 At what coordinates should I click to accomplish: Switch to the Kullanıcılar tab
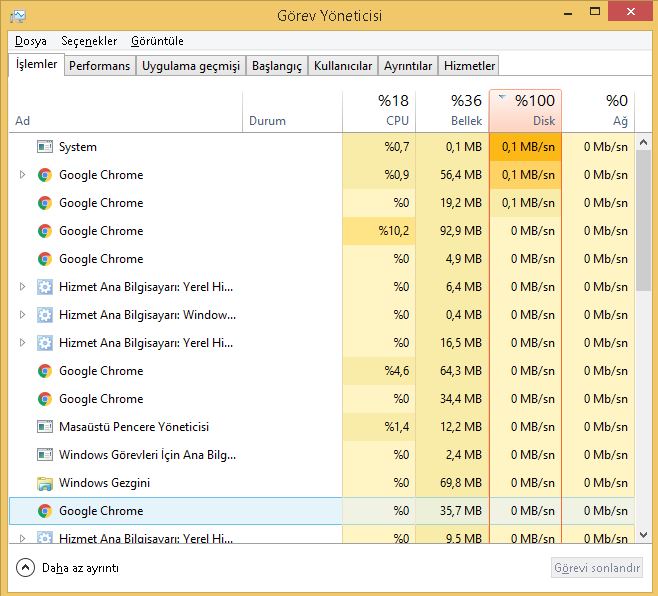pos(343,66)
